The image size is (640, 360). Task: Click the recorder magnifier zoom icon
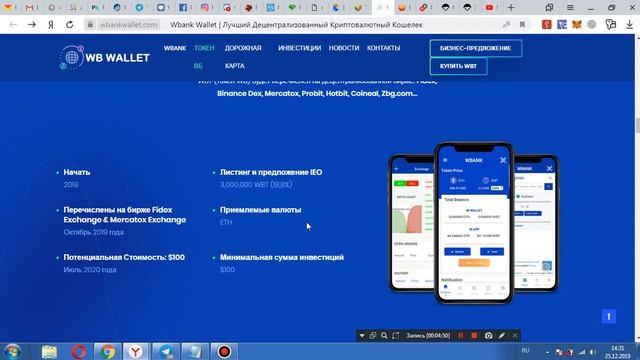pos(384,336)
